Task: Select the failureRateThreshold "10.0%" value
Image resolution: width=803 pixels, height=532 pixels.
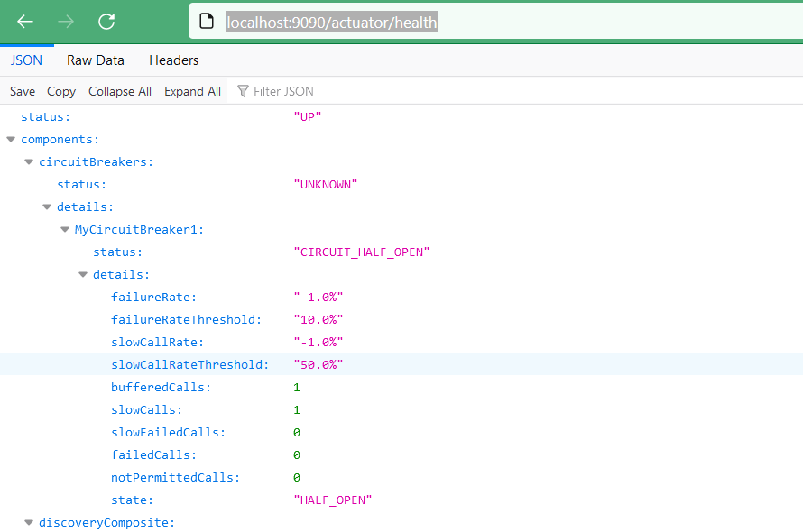Action: [x=318, y=319]
